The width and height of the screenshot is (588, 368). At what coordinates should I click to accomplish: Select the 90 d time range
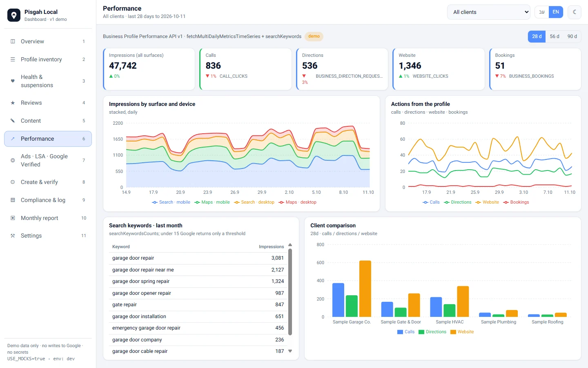pyautogui.click(x=572, y=36)
